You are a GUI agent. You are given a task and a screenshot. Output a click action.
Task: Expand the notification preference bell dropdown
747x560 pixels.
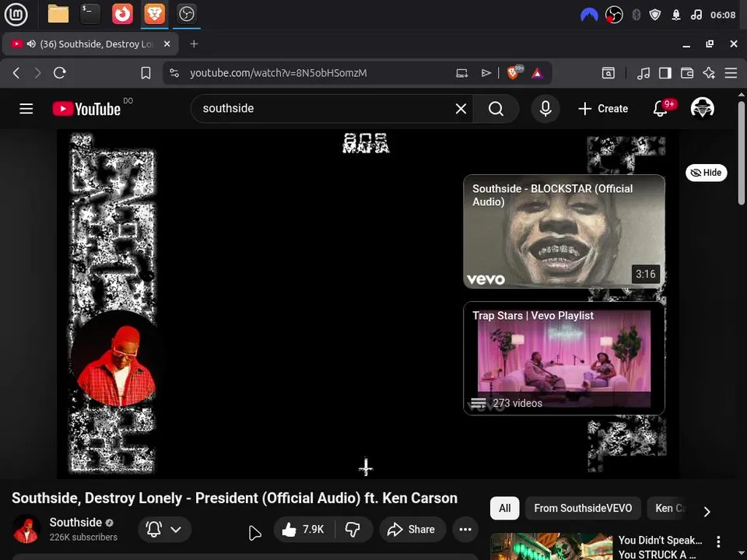pyautogui.click(x=164, y=529)
